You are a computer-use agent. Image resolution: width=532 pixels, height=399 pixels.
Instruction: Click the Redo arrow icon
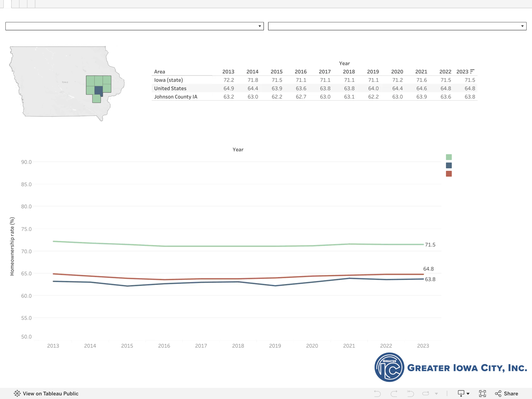394,394
